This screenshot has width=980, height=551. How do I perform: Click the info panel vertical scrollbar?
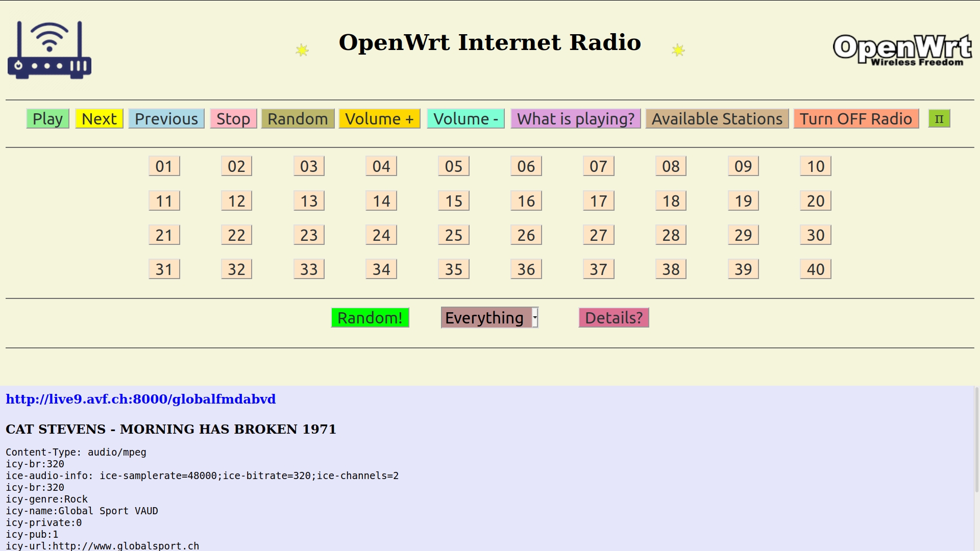coord(976,439)
